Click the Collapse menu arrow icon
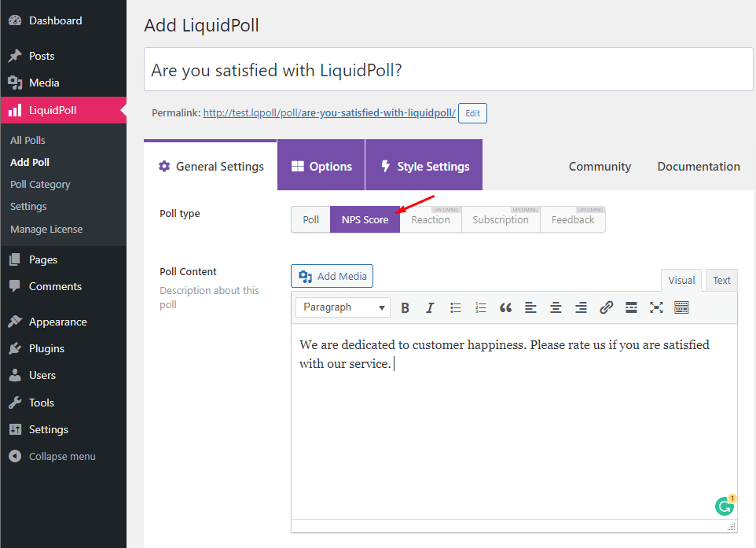The image size is (756, 548). tap(15, 456)
